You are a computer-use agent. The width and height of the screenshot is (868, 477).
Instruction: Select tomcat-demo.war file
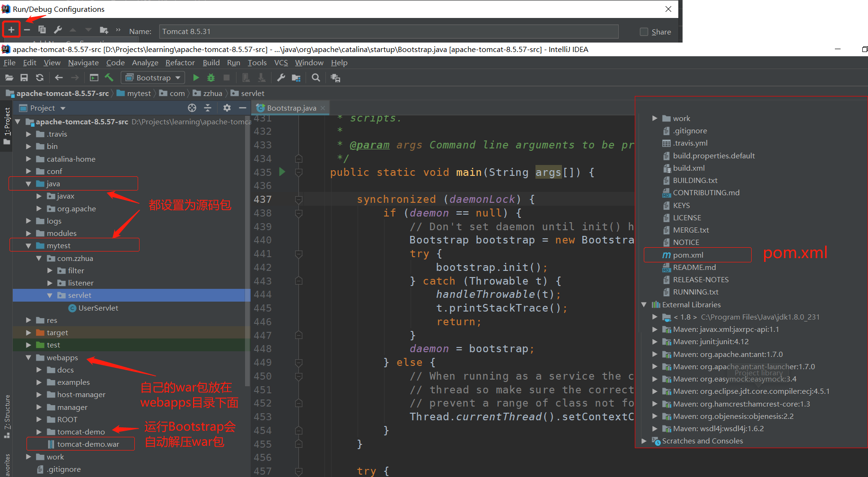pyautogui.click(x=88, y=444)
